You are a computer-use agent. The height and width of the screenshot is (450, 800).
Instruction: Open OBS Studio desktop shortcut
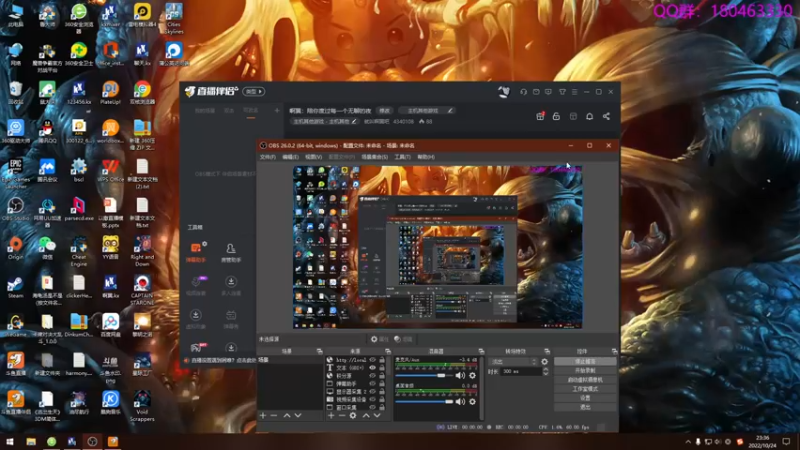15,209
